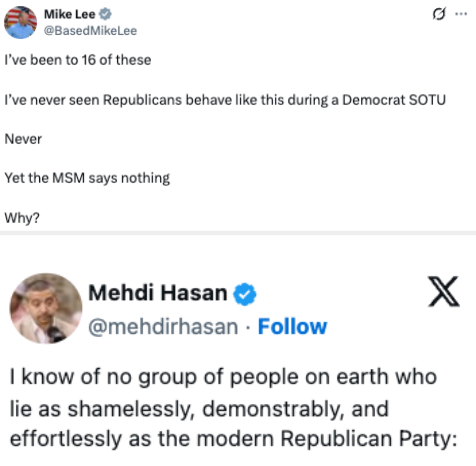Viewport: 476px width, 466px height.
Task: Click the @BasedMikeLee handle
Action: [x=91, y=31]
